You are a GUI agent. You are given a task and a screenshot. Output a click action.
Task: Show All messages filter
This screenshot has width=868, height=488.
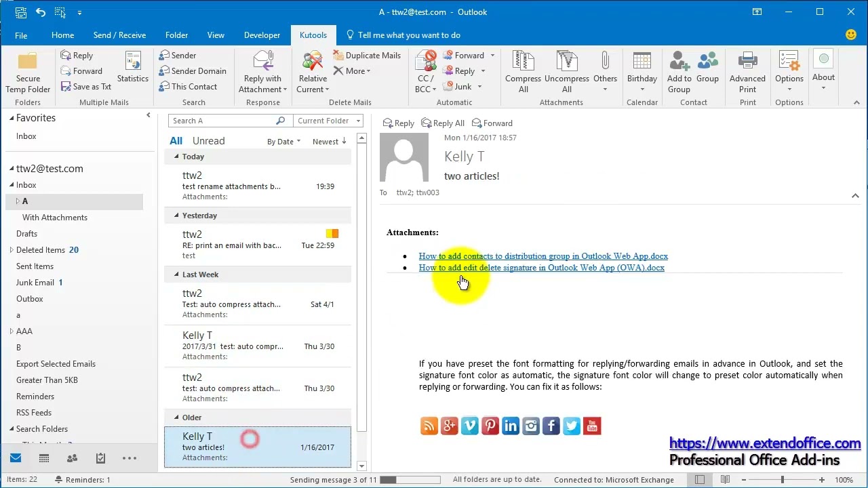coord(176,141)
